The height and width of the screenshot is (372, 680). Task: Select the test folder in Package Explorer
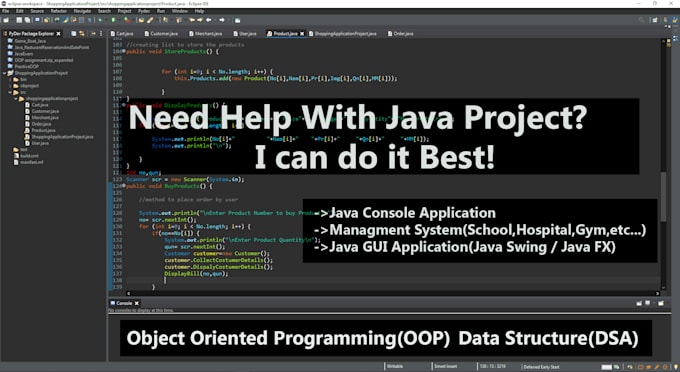coord(20,149)
